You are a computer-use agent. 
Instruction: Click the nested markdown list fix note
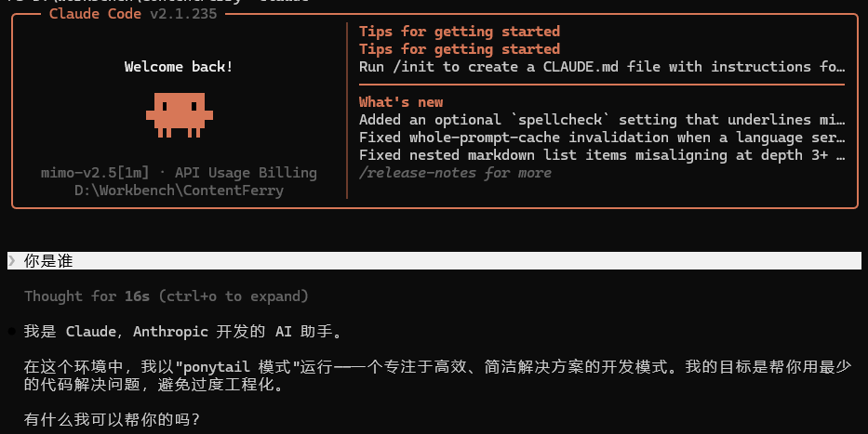(x=602, y=155)
